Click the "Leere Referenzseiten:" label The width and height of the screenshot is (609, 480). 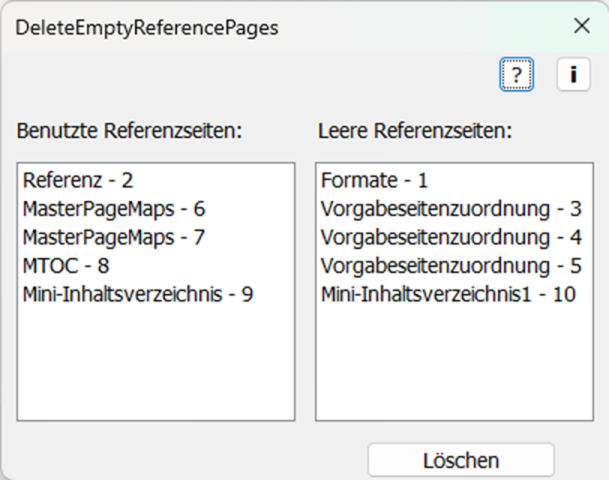pos(414,131)
